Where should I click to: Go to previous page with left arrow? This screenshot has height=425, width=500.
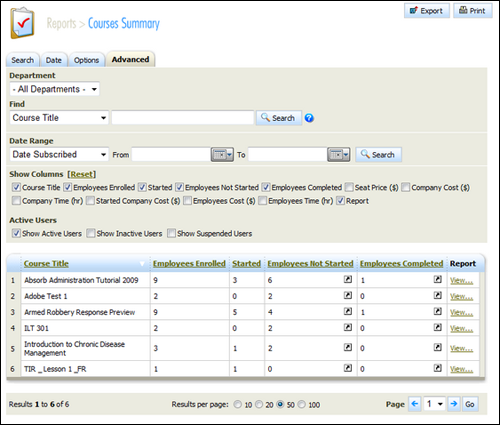click(x=415, y=404)
